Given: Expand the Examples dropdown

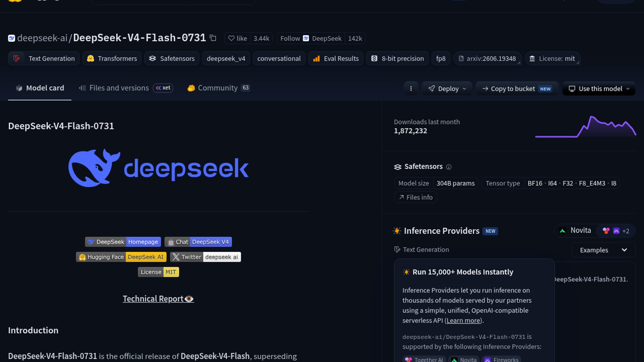Looking at the screenshot, I should point(603,250).
